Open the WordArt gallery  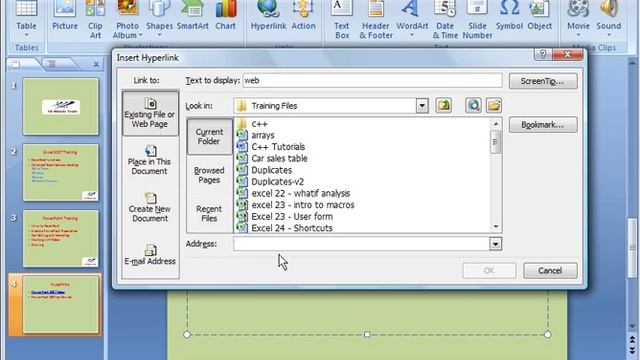pyautogui.click(x=412, y=20)
